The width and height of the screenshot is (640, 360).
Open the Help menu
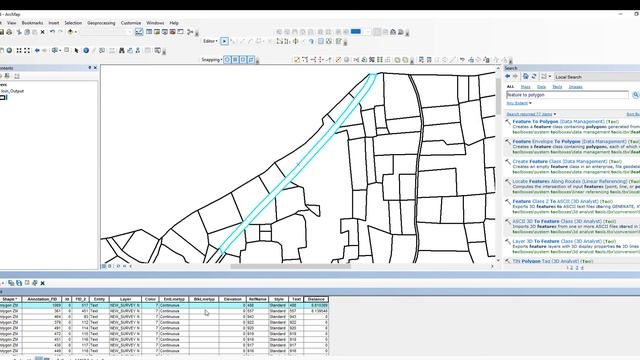[174, 23]
